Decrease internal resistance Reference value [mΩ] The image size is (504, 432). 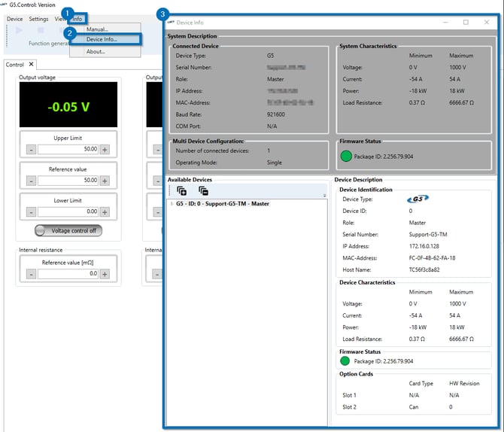[31, 274]
